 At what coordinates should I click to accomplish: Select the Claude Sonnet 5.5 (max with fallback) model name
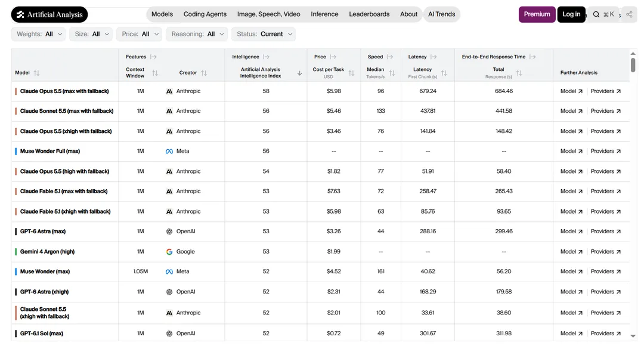click(x=67, y=111)
